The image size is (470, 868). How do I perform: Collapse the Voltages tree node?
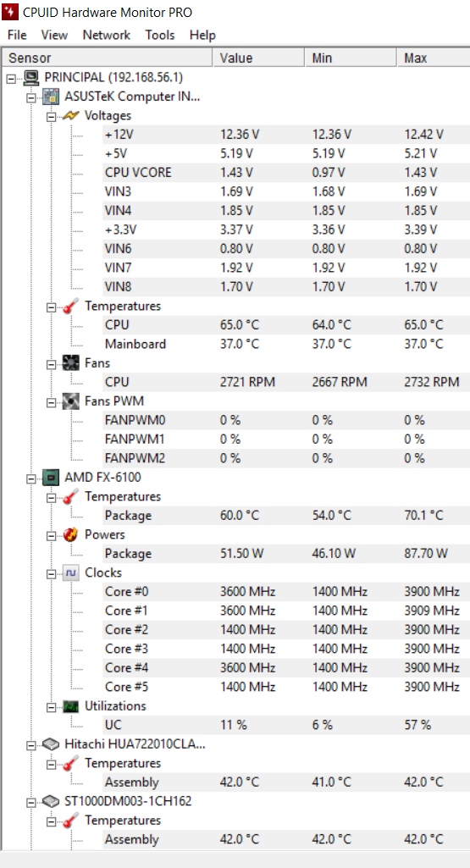51,117
